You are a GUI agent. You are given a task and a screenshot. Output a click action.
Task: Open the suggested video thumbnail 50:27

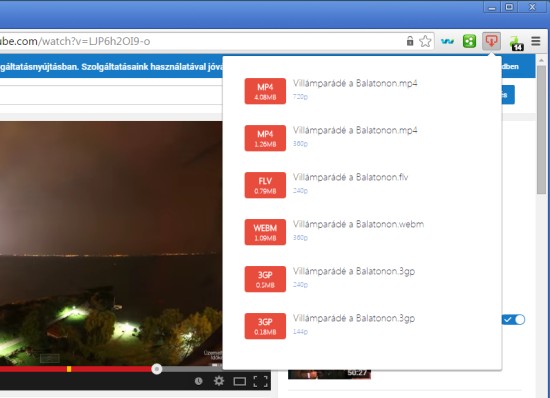329,374
